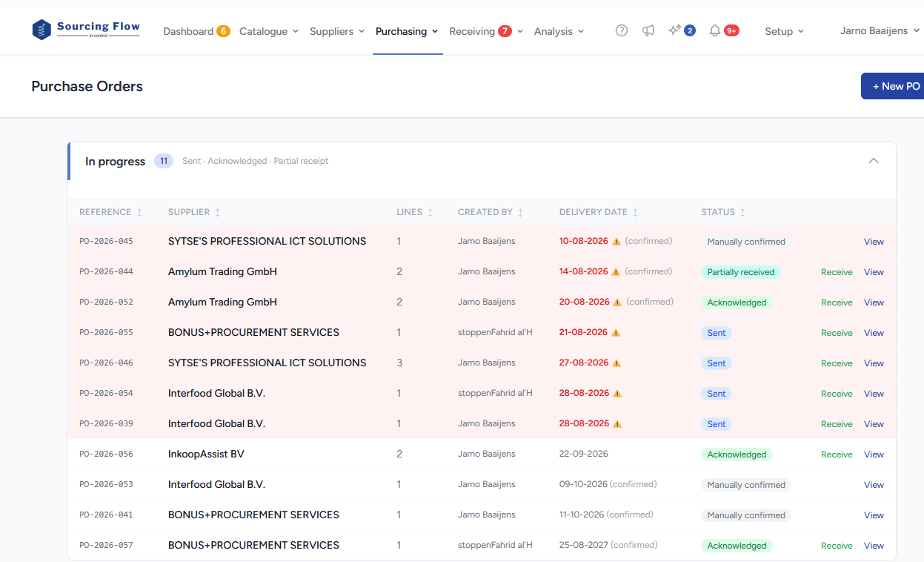Sort by Status column arrows
Screen dimensions: 924x562
click(742, 212)
